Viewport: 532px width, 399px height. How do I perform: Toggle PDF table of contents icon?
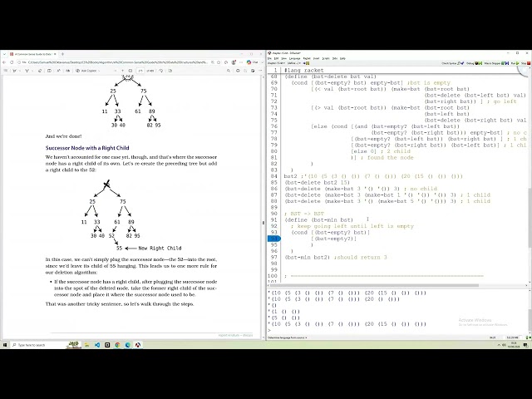click(6, 71)
